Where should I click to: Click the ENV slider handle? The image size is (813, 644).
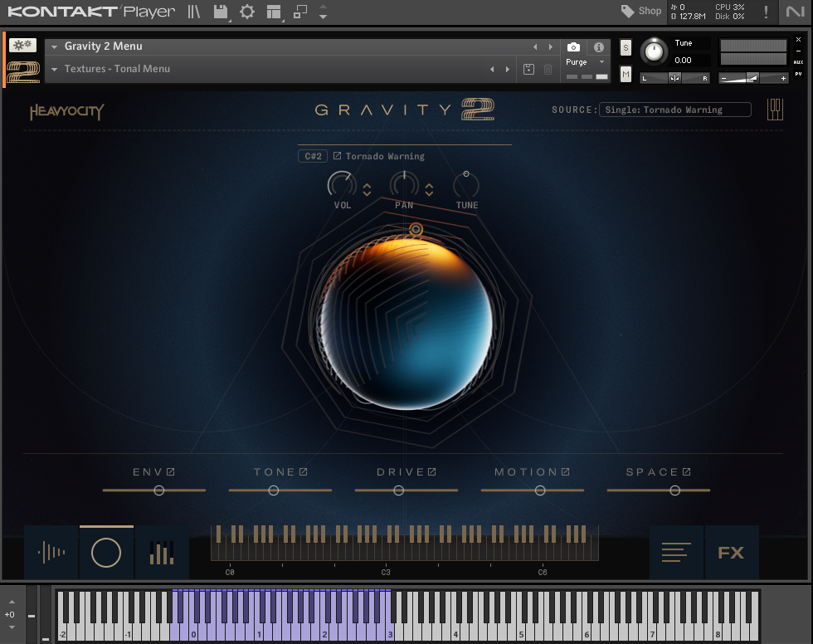(159, 490)
